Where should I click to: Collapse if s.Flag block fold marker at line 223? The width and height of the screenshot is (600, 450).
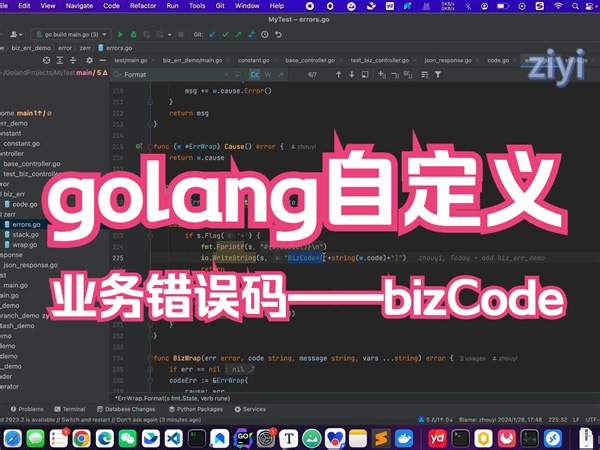click(x=150, y=236)
